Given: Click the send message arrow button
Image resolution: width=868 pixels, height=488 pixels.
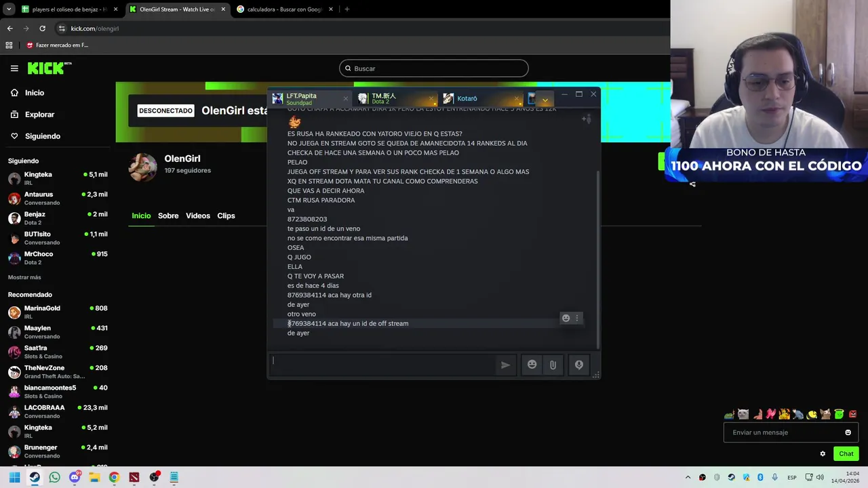Looking at the screenshot, I should 505,365.
